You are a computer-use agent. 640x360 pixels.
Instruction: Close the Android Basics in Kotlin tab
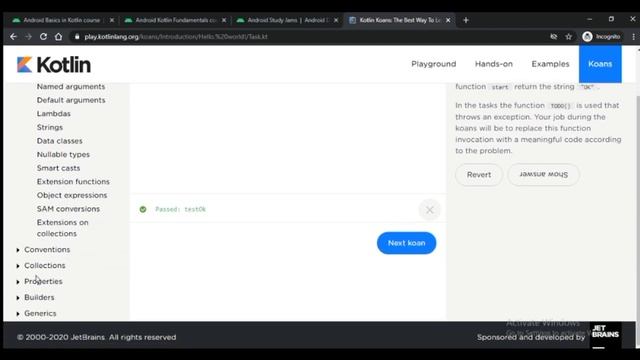(x=112, y=20)
